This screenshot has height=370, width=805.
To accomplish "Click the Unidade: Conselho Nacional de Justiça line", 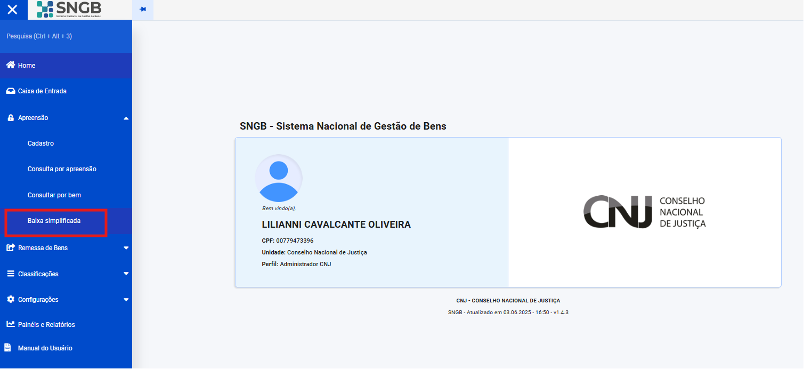I will click(314, 252).
